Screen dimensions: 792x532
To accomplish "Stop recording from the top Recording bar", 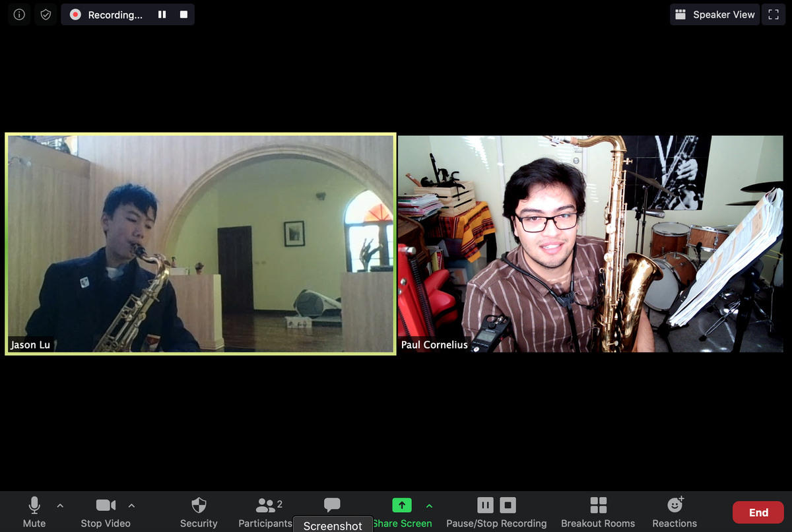I will 183,15.
